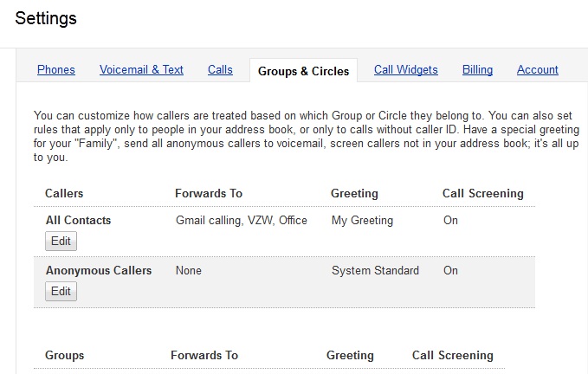This screenshot has height=374, width=588.
Task: Open the Call Widgets tab
Action: (x=405, y=70)
